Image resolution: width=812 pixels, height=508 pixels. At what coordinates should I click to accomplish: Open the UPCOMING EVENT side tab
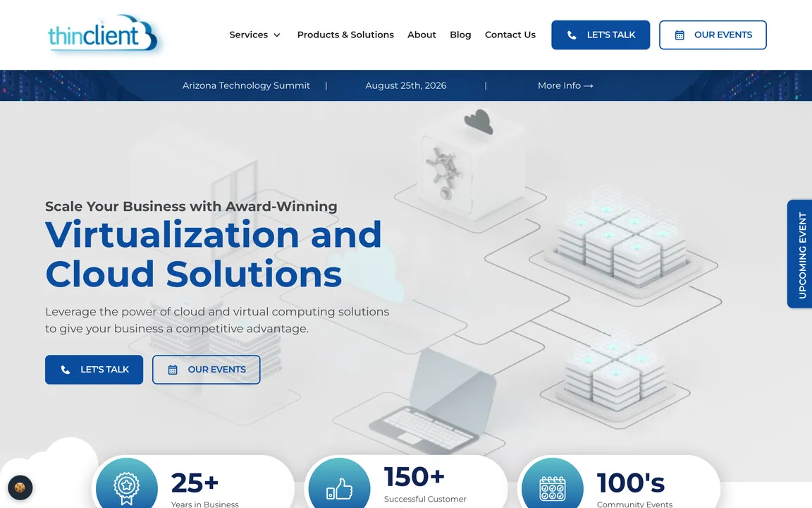pos(800,254)
